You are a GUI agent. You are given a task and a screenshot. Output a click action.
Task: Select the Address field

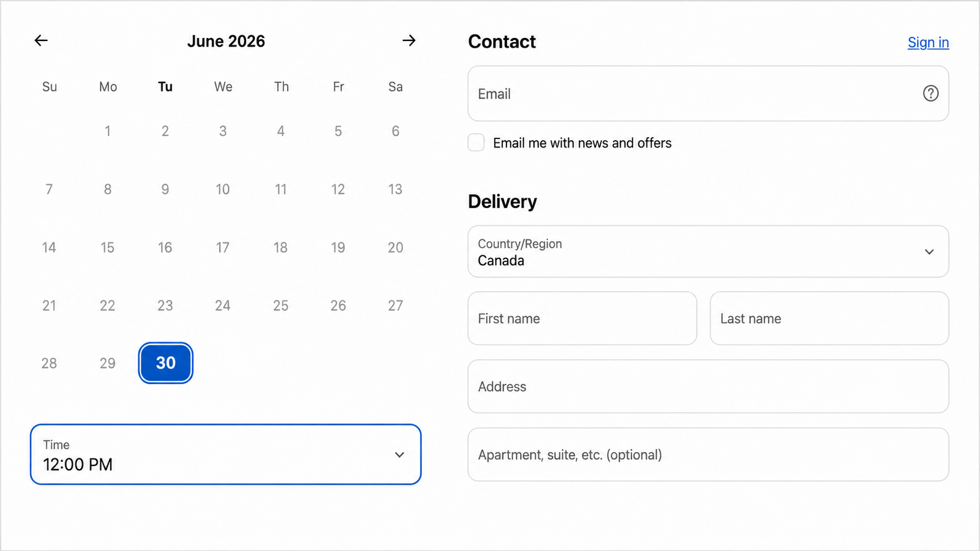tap(708, 386)
